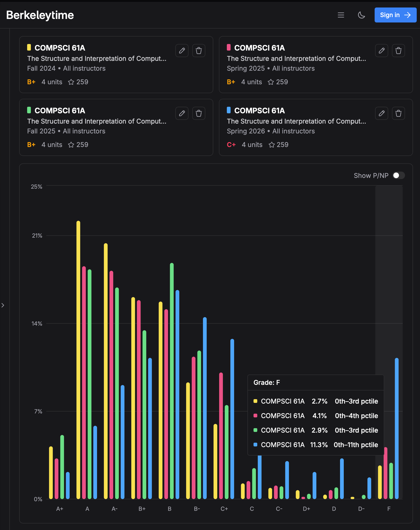Delete the Spring 2025 COMPSCI 61A card
The height and width of the screenshot is (530, 420).
(x=398, y=51)
